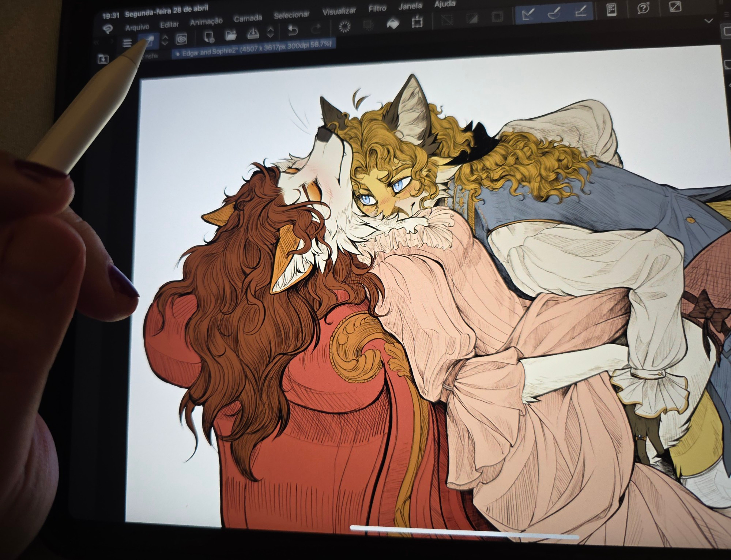Expand save options up-down arrows
731x560 pixels.
270,32
